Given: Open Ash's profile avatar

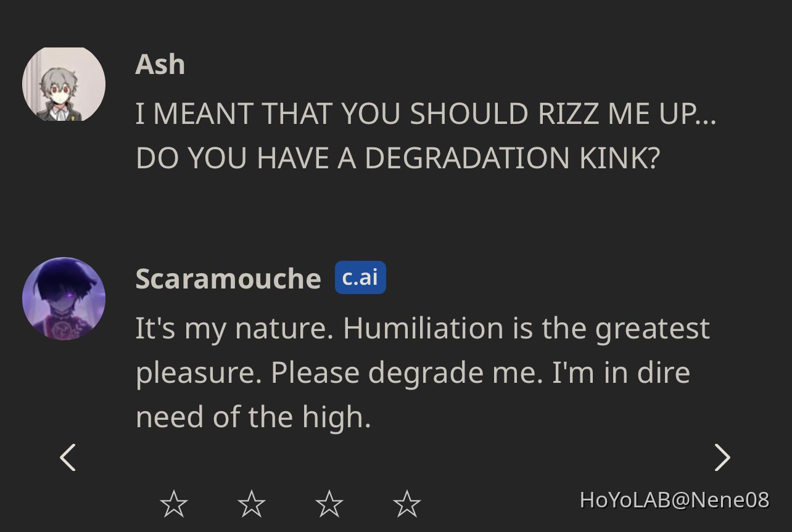Looking at the screenshot, I should click(x=63, y=84).
